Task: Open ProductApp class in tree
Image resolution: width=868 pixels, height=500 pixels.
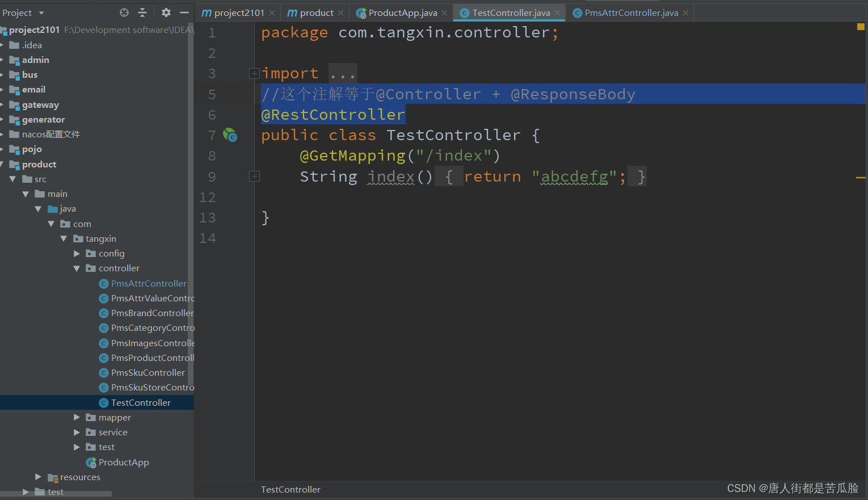Action: pyautogui.click(x=124, y=463)
